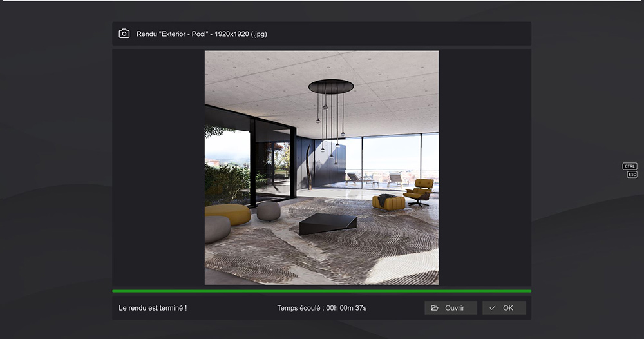The height and width of the screenshot is (339, 644).
Task: Click the render title "Exterior - Pool" 1920x1920 text
Action: (202, 34)
